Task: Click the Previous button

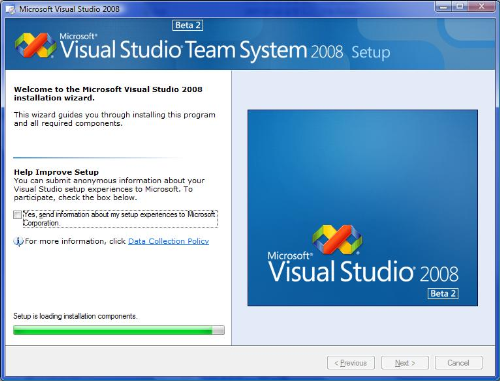Action: tap(351, 363)
